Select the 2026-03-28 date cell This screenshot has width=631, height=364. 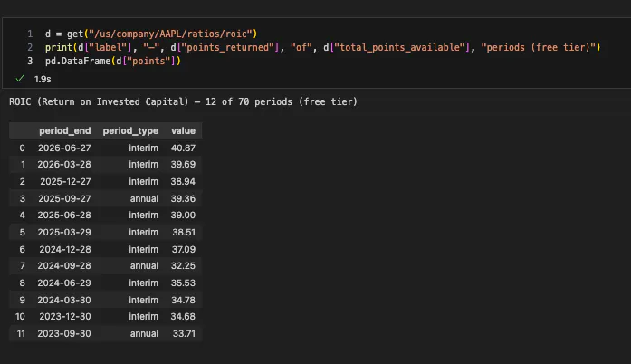[64, 165]
